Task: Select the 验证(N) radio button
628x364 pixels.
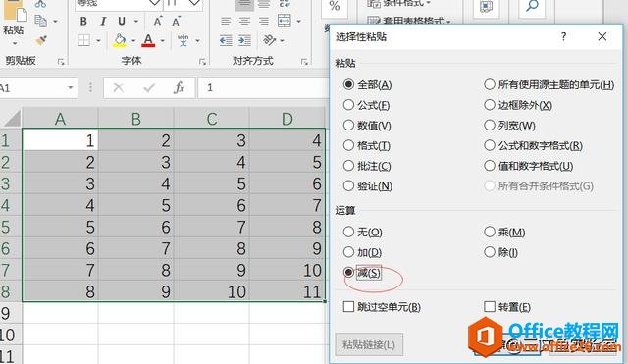Action: coord(348,185)
